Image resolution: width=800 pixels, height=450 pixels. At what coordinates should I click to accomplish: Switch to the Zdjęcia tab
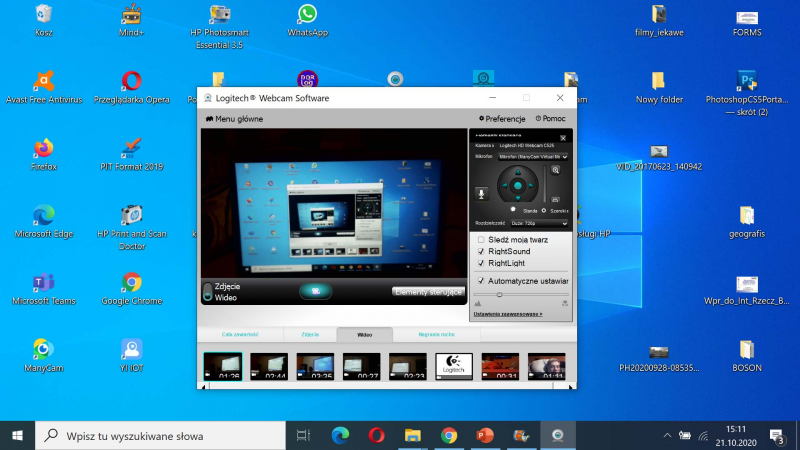click(310, 334)
